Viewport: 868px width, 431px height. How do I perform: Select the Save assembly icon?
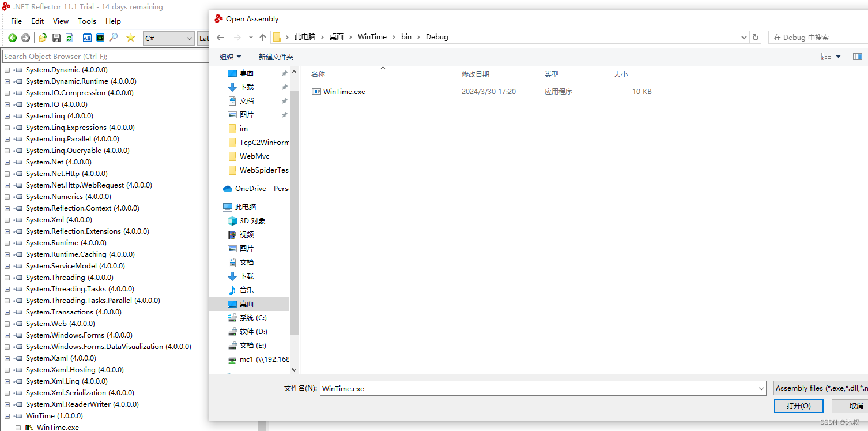tap(56, 38)
